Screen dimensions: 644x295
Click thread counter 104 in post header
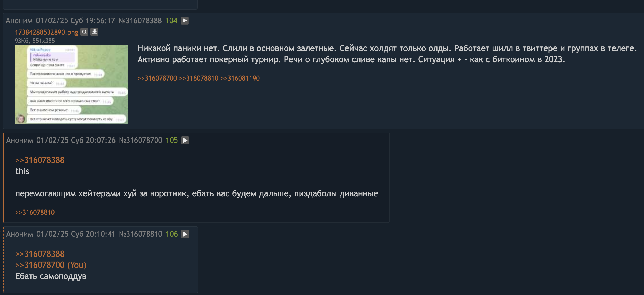click(171, 21)
